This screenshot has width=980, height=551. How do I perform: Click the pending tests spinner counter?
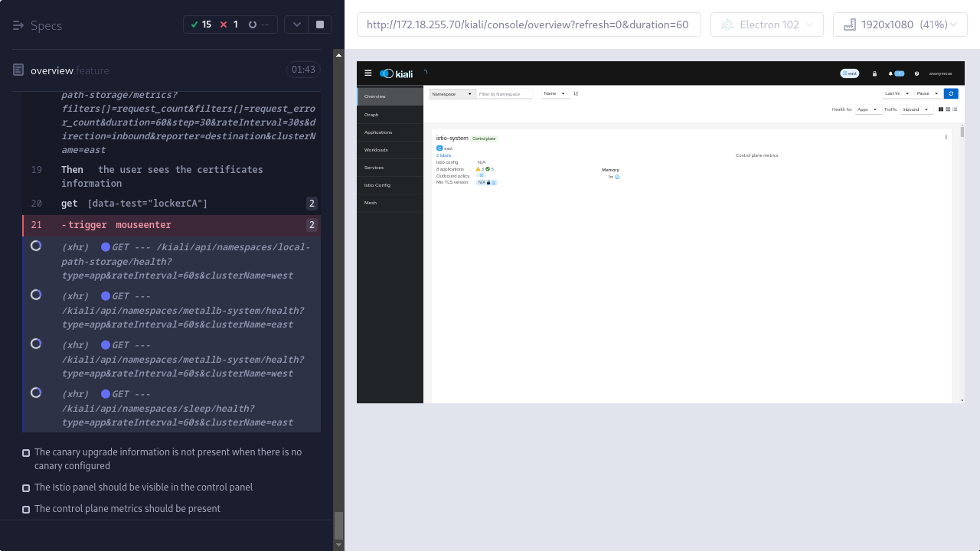[x=258, y=24]
